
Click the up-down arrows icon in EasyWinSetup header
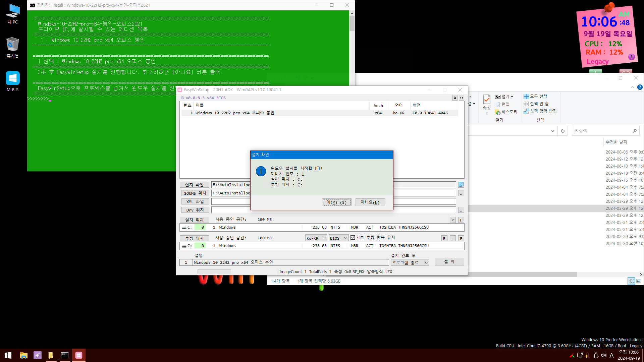coord(455,98)
